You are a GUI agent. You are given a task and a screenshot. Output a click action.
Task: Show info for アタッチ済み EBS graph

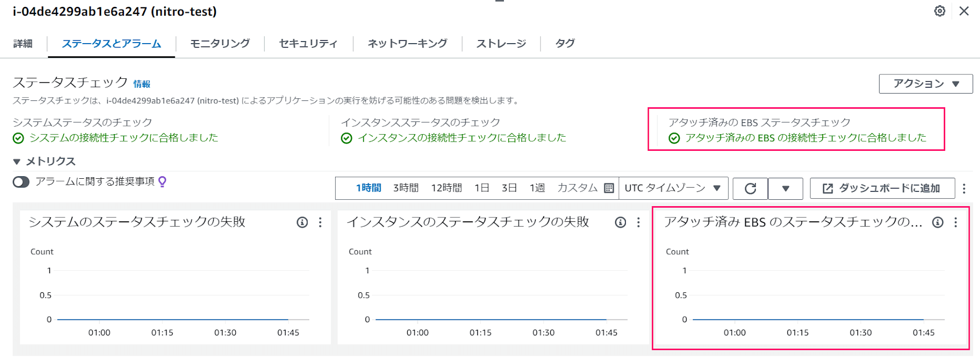point(938,222)
